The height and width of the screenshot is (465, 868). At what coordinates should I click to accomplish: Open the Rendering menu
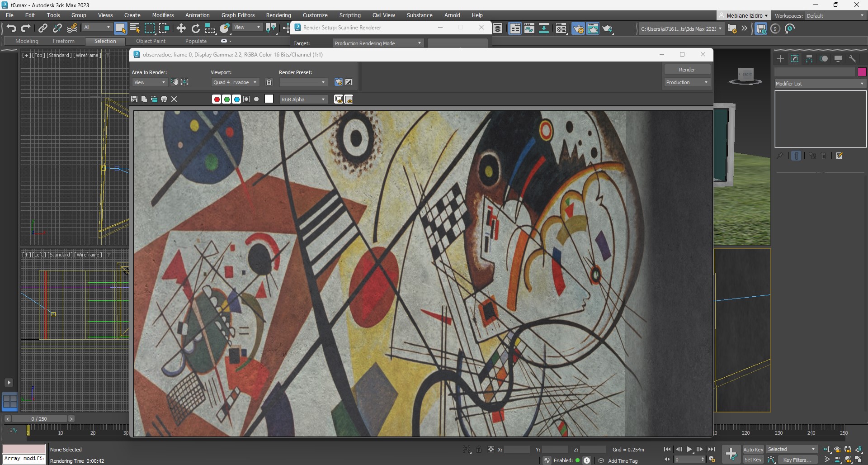click(x=278, y=15)
